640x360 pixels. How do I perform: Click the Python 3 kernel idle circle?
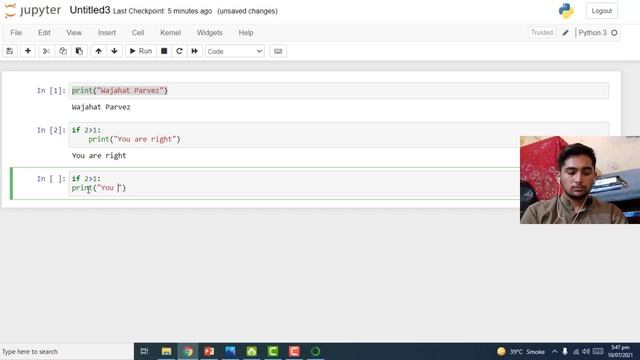point(614,33)
